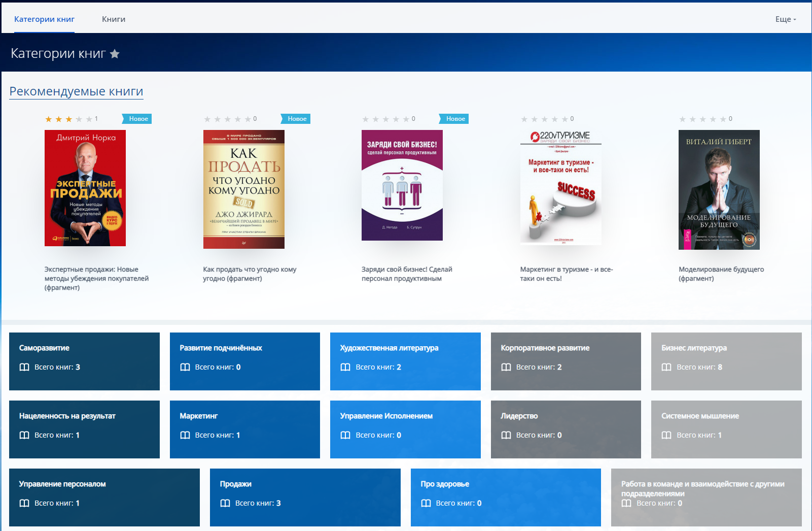The image size is (812, 531).
Task: Open the Еще dropdown menu
Action: point(786,19)
